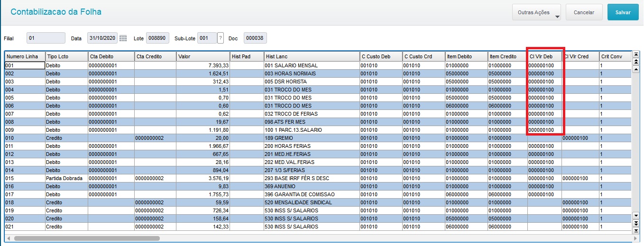The height and width of the screenshot is (246, 644).
Task: Click the Cancelar button
Action: (584, 12)
